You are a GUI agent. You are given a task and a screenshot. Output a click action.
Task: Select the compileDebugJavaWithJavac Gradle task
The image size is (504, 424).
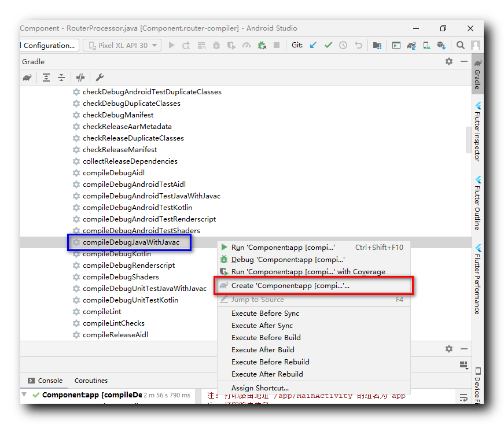pos(131,242)
